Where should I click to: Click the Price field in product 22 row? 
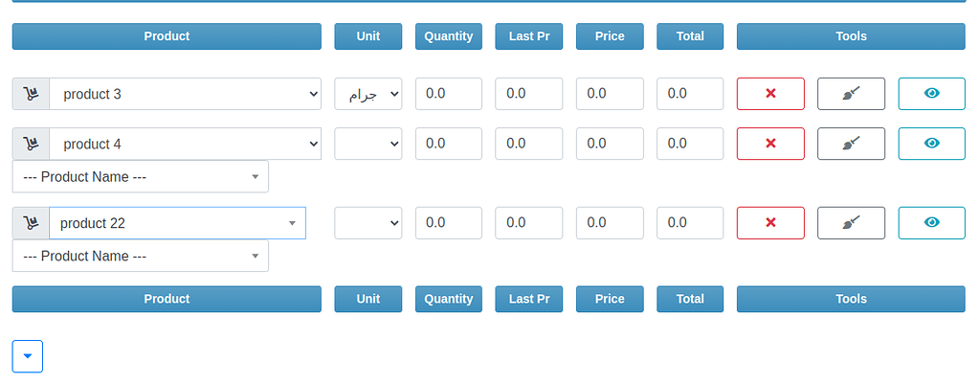point(610,223)
